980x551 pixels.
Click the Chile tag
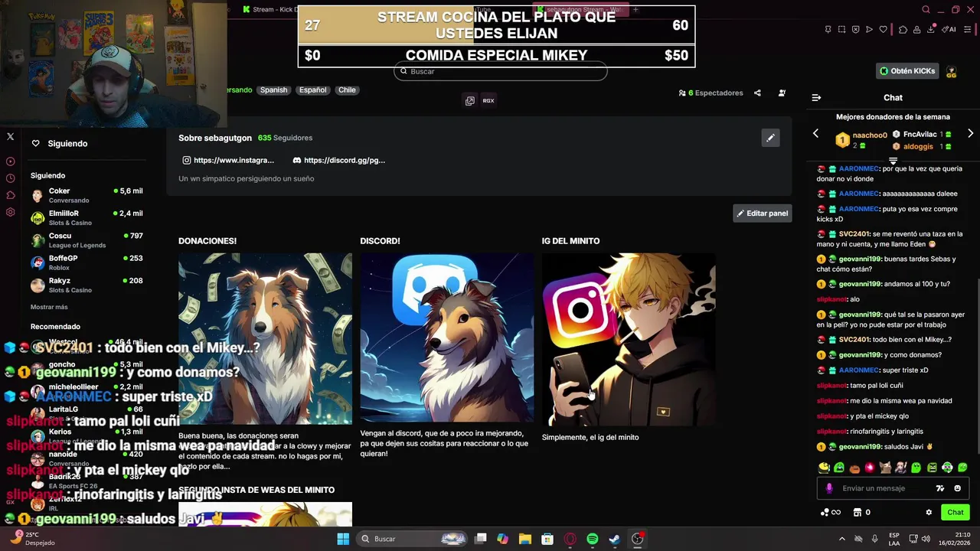347,90
